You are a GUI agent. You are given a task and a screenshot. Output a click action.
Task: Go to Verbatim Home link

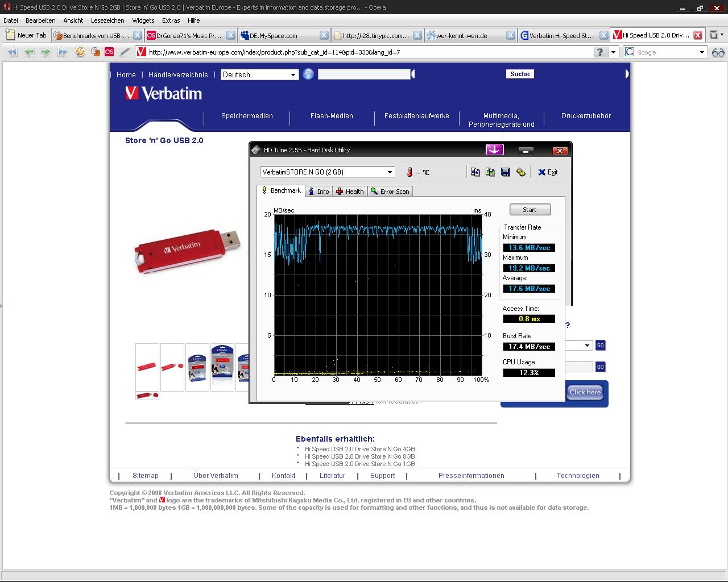(126, 74)
